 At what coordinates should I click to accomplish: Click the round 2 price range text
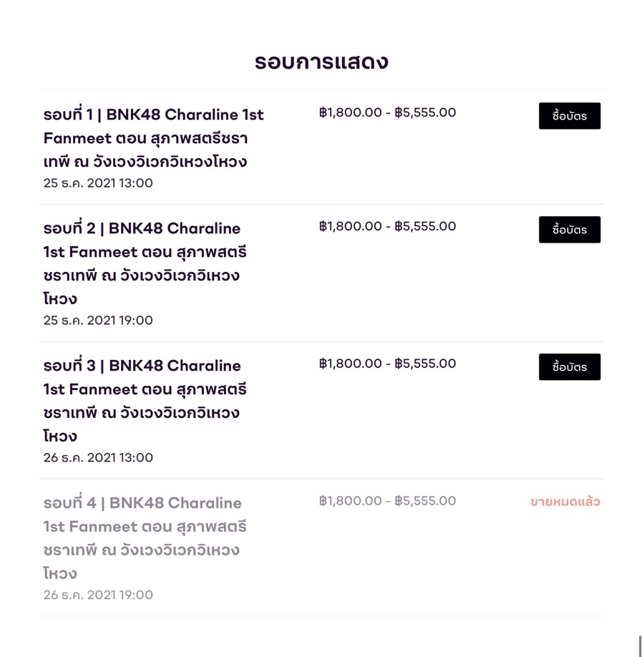[387, 226]
